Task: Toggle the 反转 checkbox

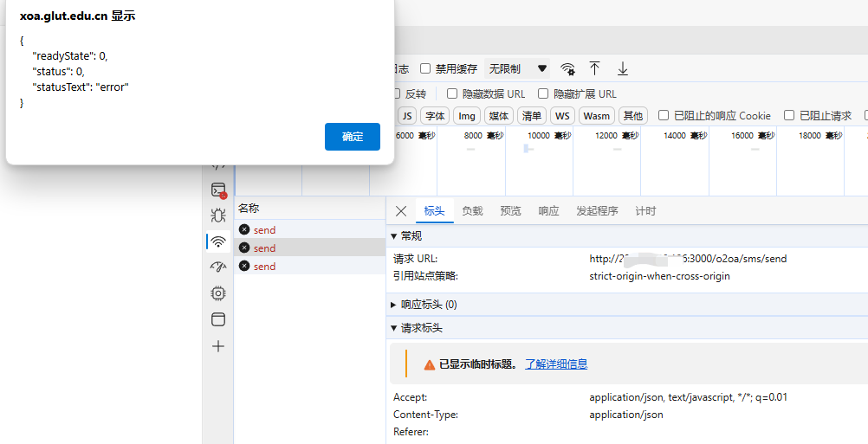Action: 395,93
